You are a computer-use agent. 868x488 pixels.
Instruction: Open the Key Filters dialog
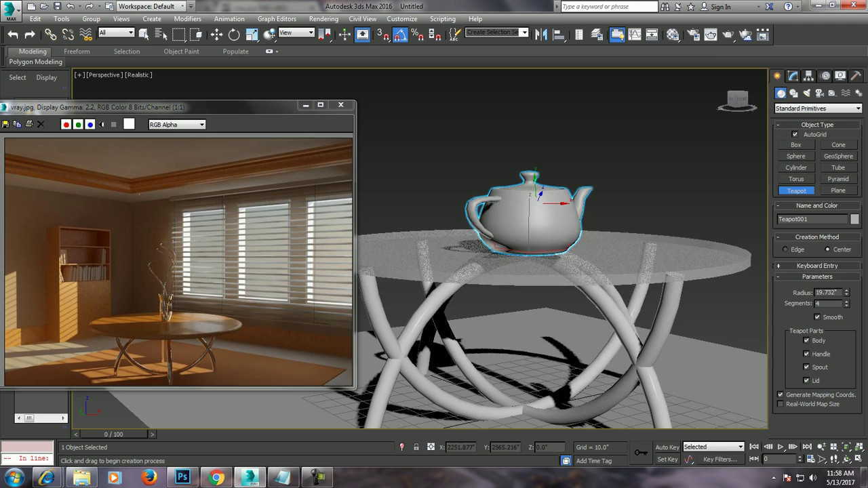coord(720,460)
